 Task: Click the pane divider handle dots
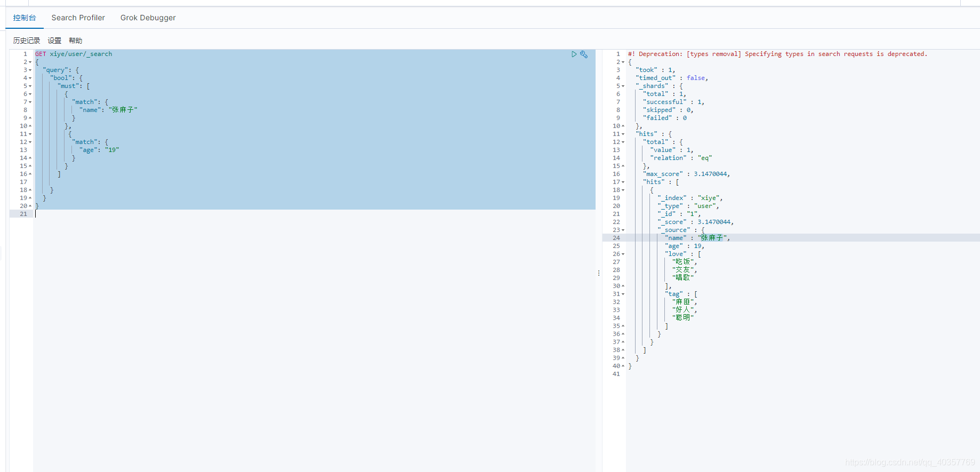pyautogui.click(x=599, y=273)
